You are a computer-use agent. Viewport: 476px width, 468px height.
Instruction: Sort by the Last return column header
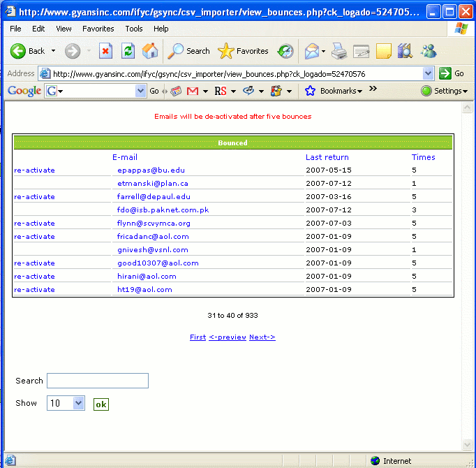click(327, 157)
